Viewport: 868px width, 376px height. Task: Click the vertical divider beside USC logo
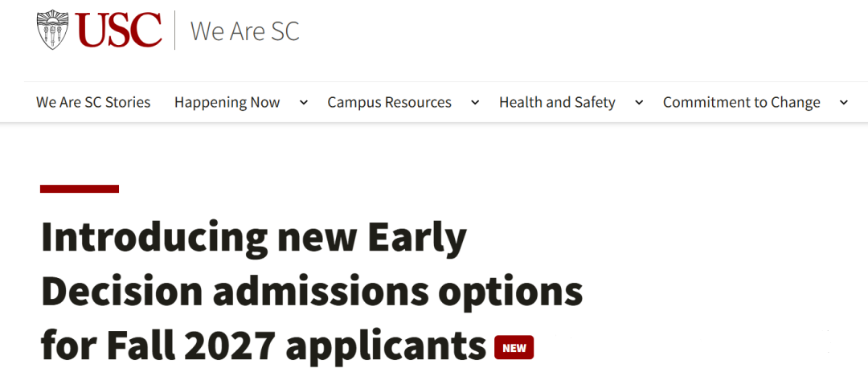[x=175, y=31]
